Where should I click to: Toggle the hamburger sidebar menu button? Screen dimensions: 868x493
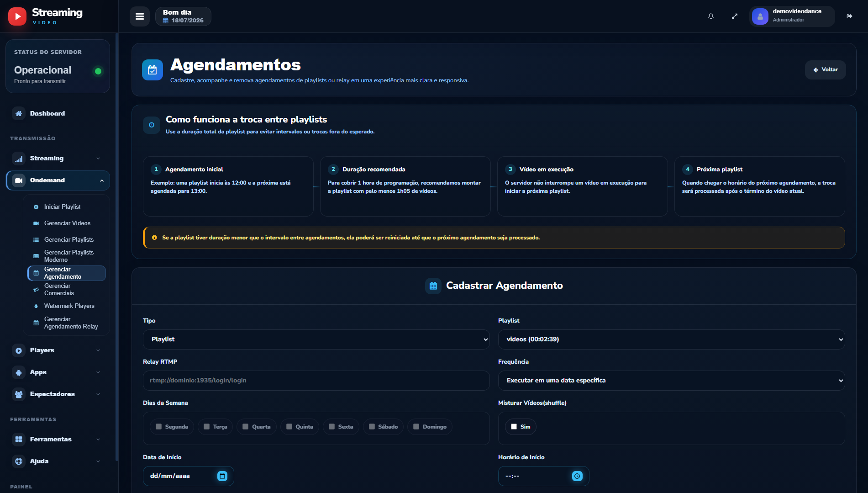[x=140, y=16]
